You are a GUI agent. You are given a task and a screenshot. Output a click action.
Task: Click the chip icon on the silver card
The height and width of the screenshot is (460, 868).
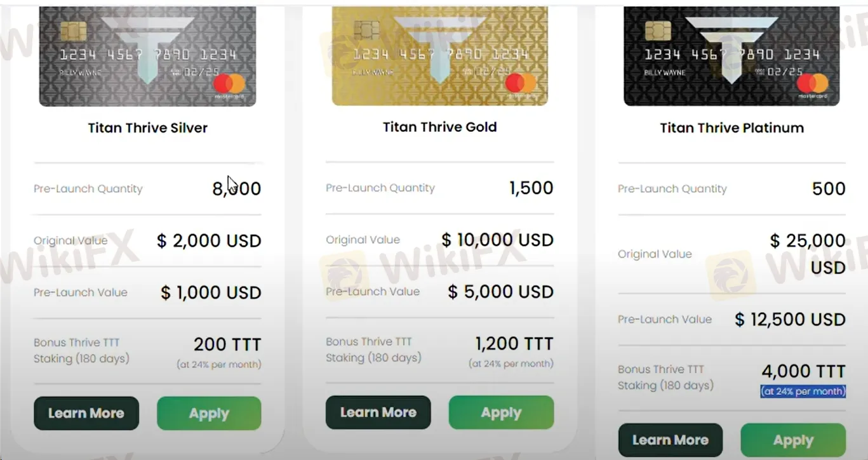[73, 30]
